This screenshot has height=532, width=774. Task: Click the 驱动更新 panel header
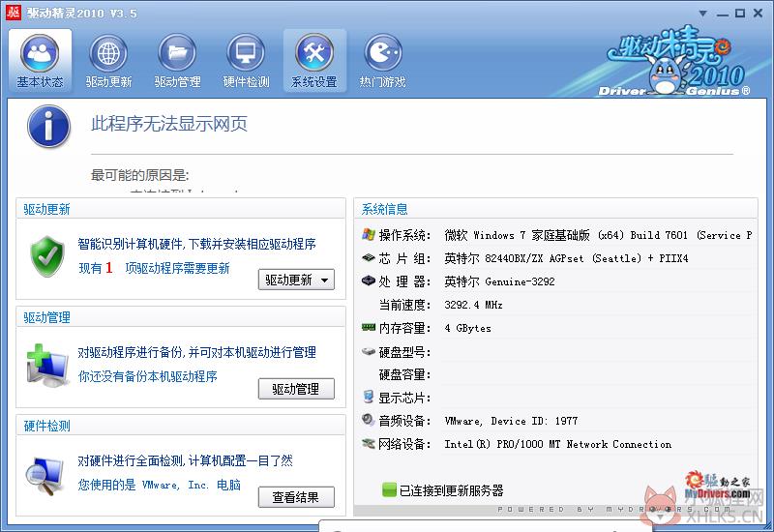coord(46,209)
